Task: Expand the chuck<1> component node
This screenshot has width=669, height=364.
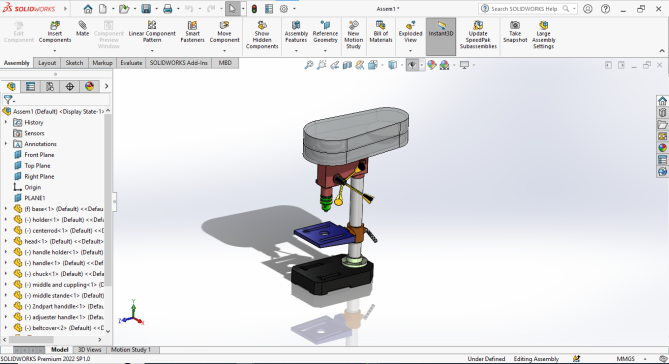Action: [x=6, y=274]
